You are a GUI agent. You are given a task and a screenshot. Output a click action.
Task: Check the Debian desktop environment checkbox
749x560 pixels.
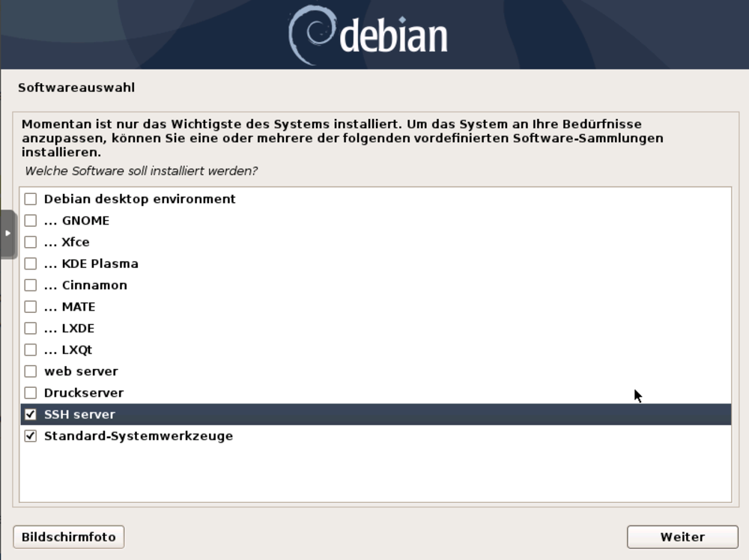31,198
